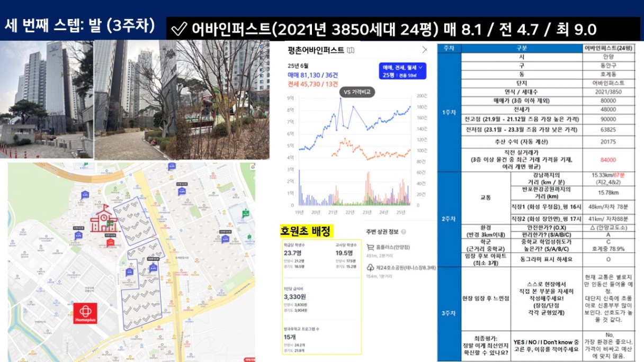The width and height of the screenshot is (644, 362).
Task: Click the 1인당 급식비 3,330원 value
Action: point(295,297)
